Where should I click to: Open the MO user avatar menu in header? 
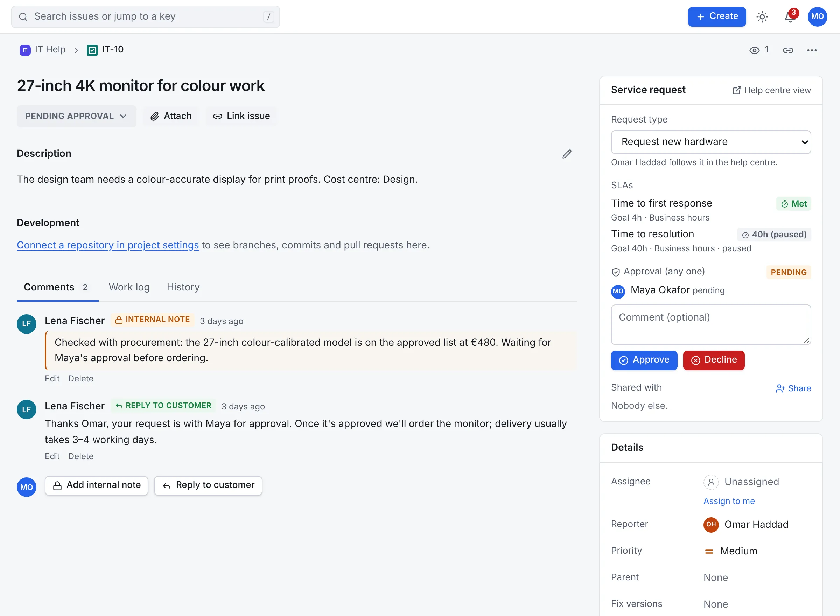817,17
